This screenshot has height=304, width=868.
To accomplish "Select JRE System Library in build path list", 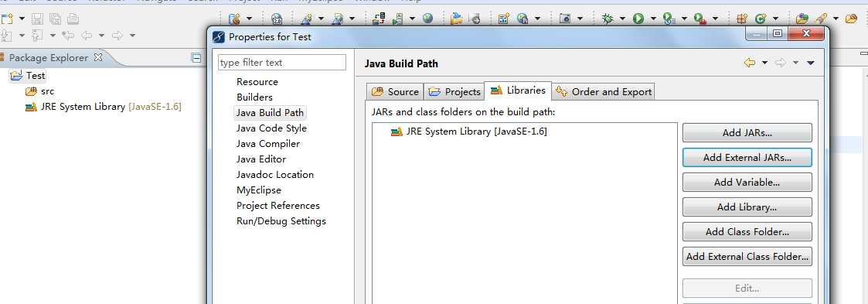I will click(x=469, y=132).
